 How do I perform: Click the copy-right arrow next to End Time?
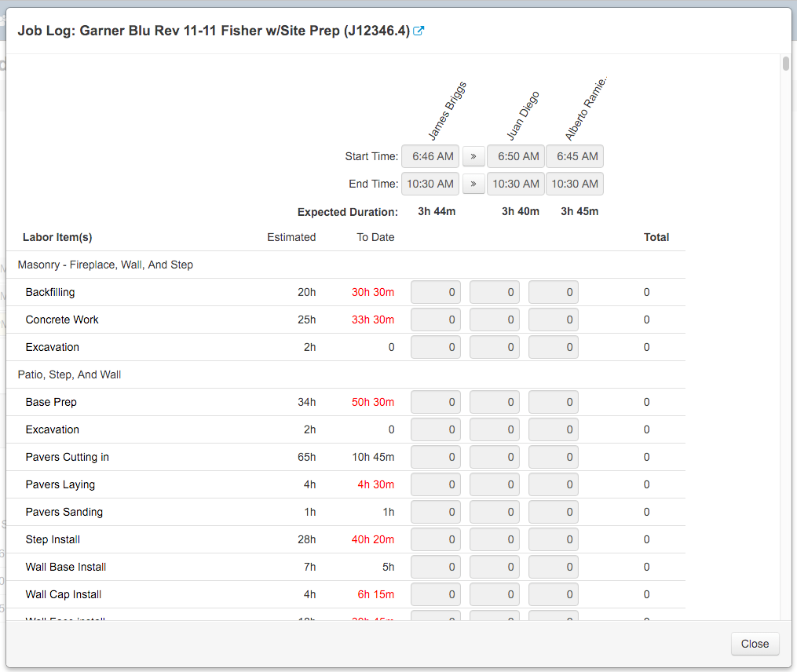[x=473, y=184]
